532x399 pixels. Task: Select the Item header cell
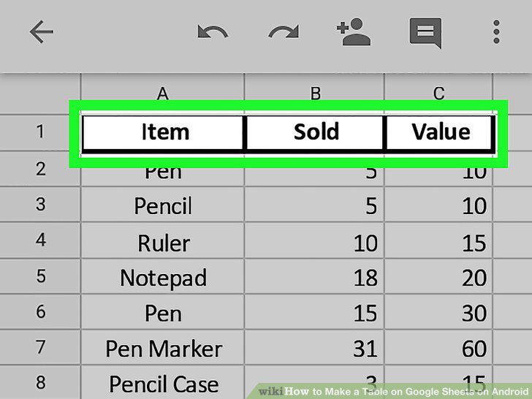point(163,133)
